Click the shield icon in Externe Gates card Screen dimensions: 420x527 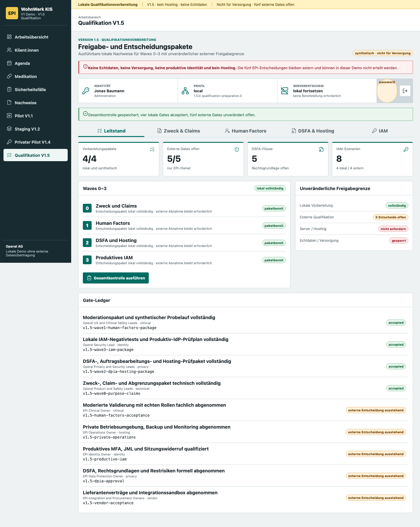point(237,149)
